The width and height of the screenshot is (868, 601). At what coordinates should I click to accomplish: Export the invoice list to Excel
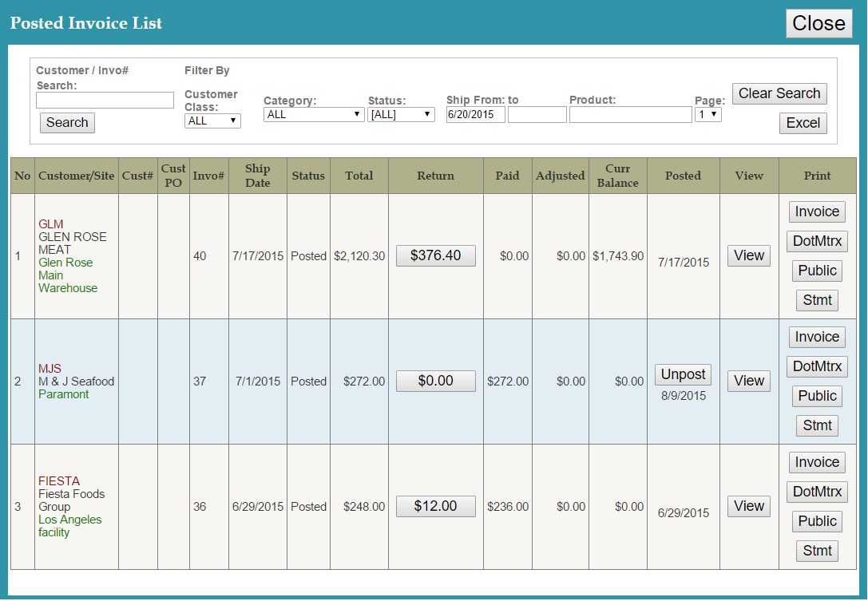(x=803, y=123)
